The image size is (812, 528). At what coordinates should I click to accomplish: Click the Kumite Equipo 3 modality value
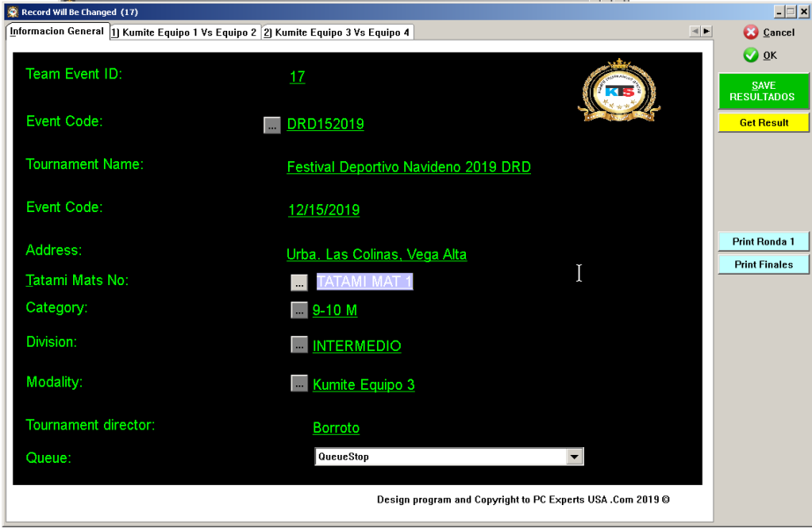click(364, 385)
